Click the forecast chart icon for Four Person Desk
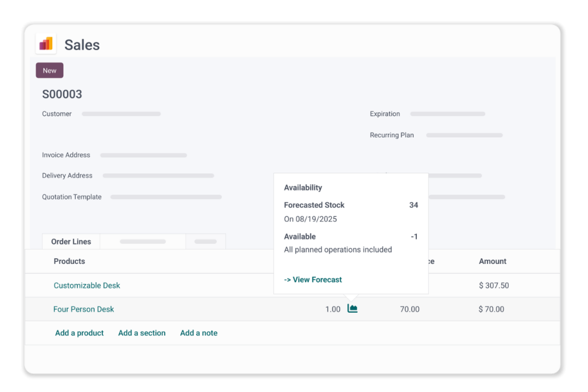This screenshot has width=588, height=392. [353, 309]
